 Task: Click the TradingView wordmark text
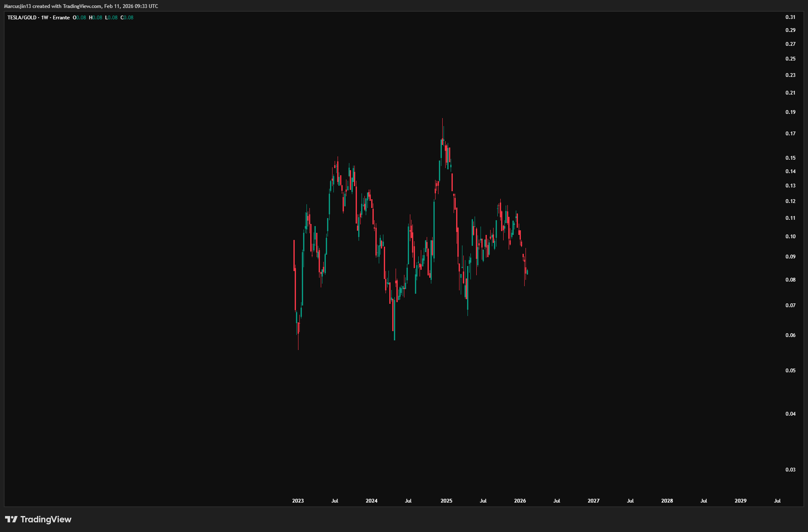point(46,519)
